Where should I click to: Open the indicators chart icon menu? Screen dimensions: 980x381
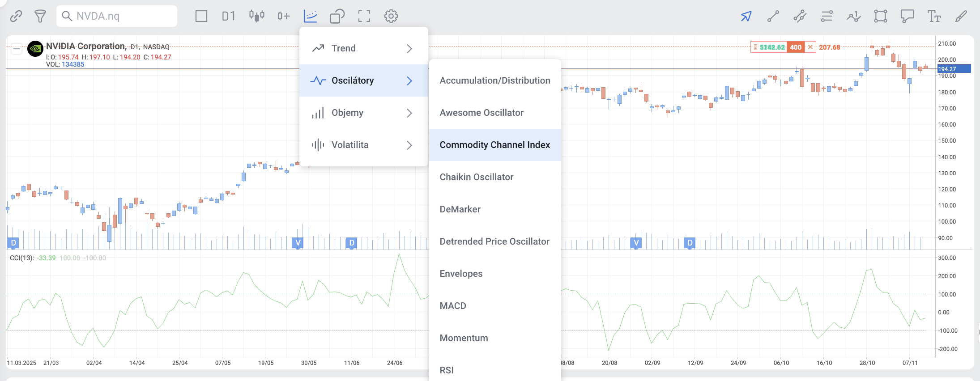311,17
